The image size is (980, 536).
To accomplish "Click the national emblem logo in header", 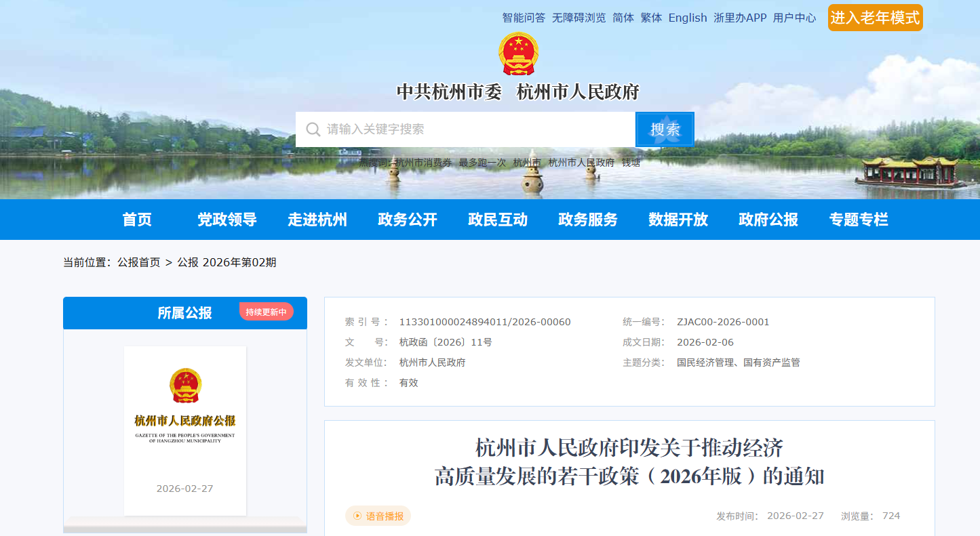I will [518, 54].
